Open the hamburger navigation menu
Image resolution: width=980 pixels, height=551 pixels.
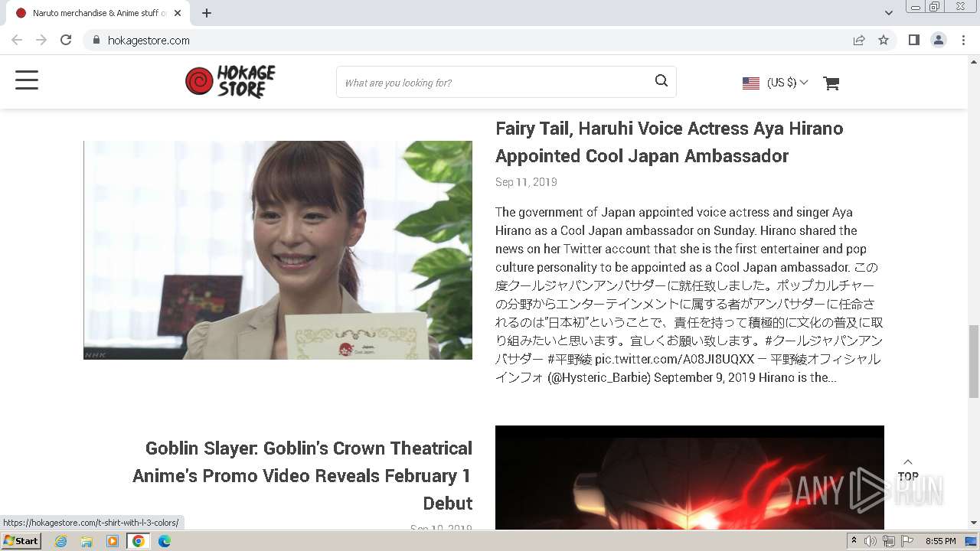pyautogui.click(x=27, y=80)
